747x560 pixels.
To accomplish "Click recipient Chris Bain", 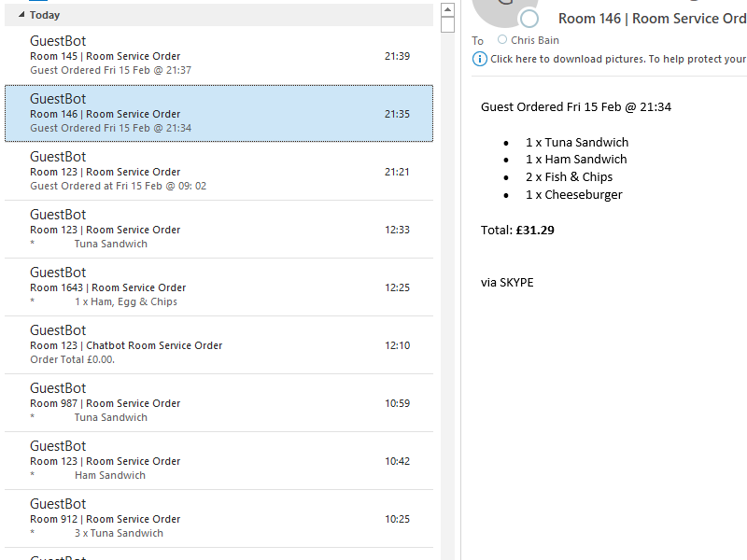I will pos(534,40).
